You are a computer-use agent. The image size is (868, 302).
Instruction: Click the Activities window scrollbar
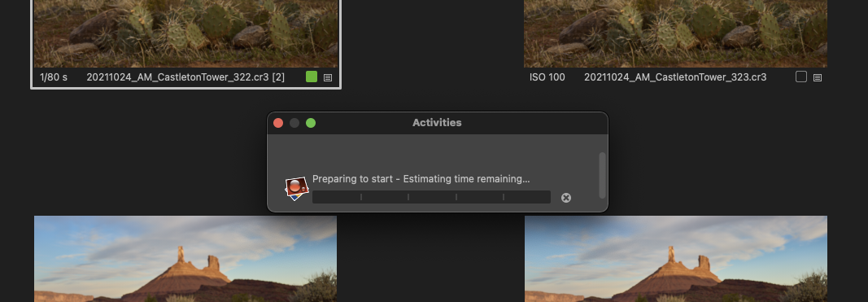(602, 175)
